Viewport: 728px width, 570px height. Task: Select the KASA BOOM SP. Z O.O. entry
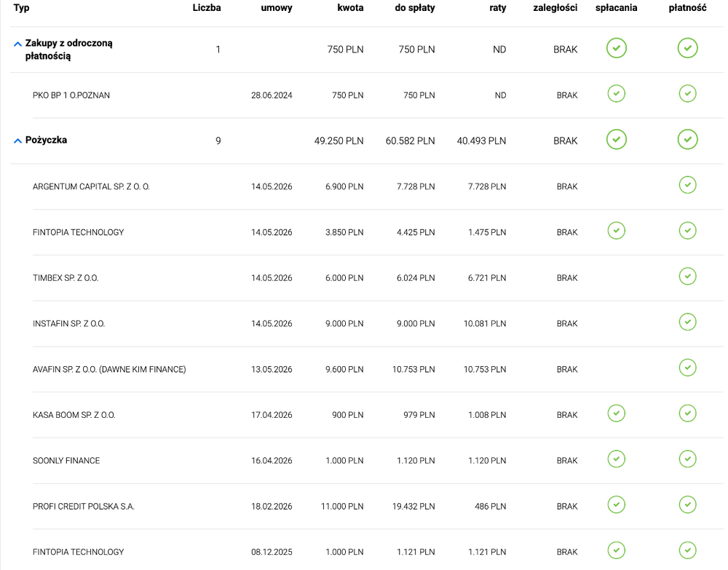[x=74, y=415]
